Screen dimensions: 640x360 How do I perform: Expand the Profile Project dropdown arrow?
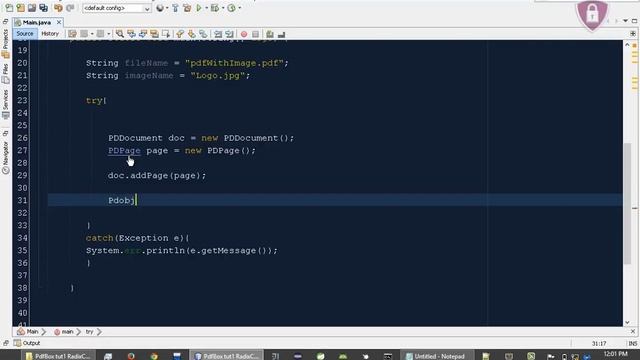(239, 8)
